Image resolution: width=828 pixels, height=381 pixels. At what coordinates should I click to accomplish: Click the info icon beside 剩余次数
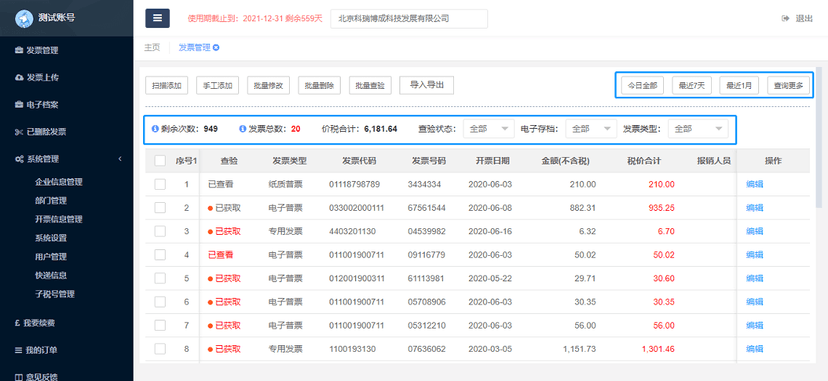155,129
